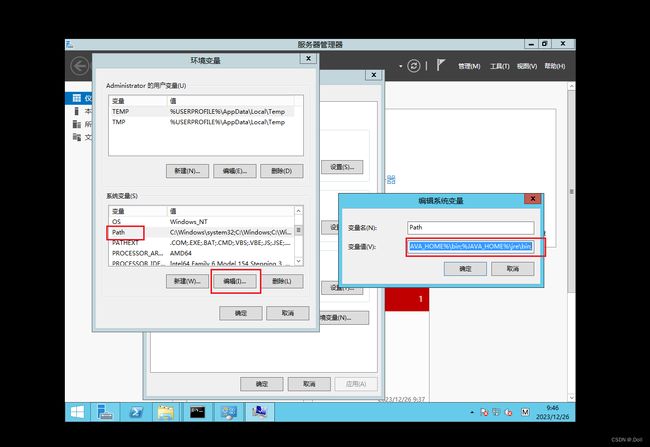Click the Server Manager back arrow
The width and height of the screenshot is (650, 447).
tap(80, 66)
